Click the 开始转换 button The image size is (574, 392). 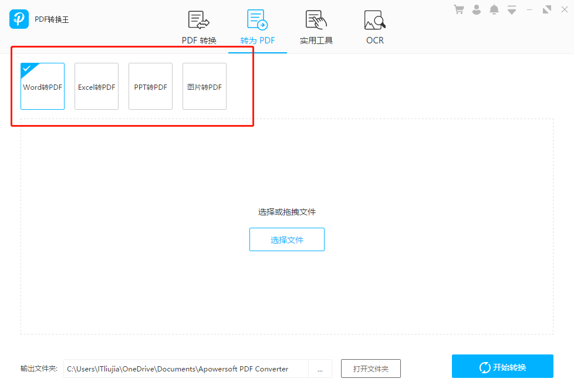tap(502, 366)
